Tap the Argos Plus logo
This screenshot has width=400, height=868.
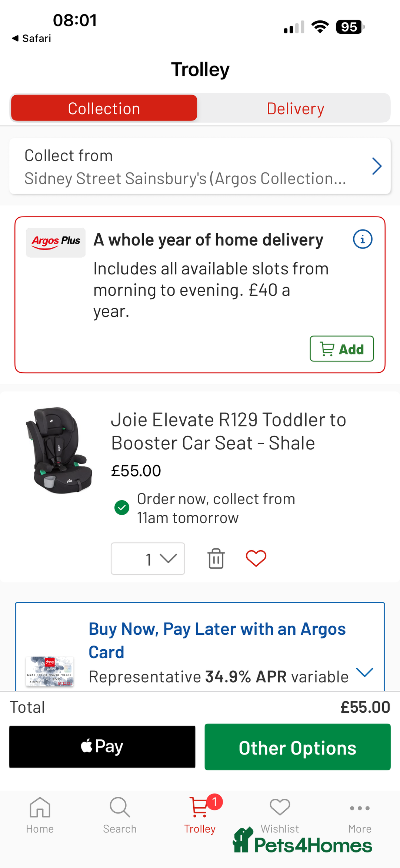(x=56, y=242)
